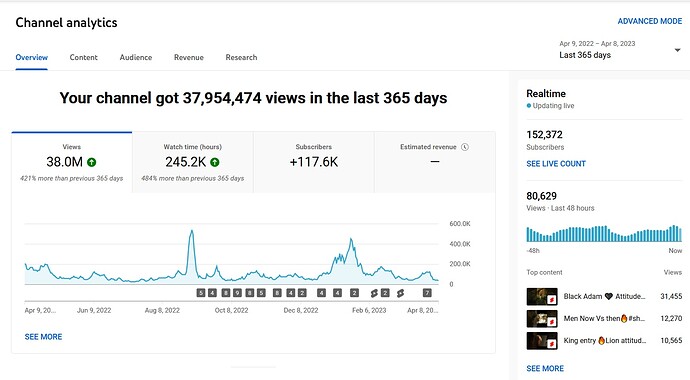690x380 pixels.
Task: Click the ADVANCED MODE link
Action: [x=650, y=21]
